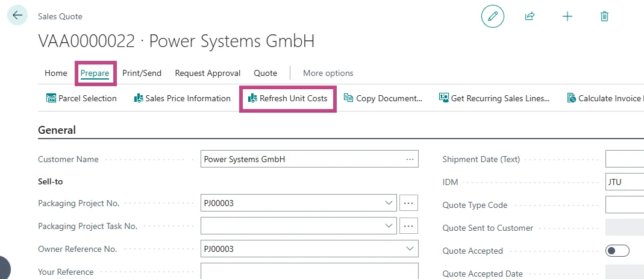
Task: Expand Packaging Project No. dropdown
Action: [389, 203]
